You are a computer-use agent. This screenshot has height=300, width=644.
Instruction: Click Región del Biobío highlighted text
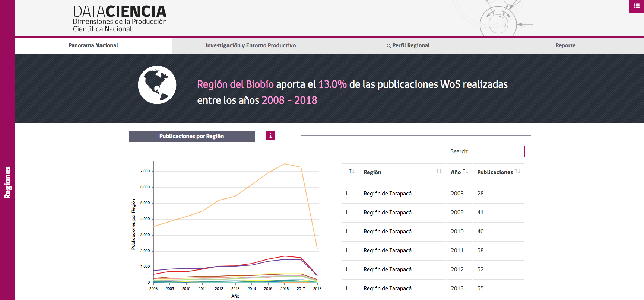pos(235,84)
